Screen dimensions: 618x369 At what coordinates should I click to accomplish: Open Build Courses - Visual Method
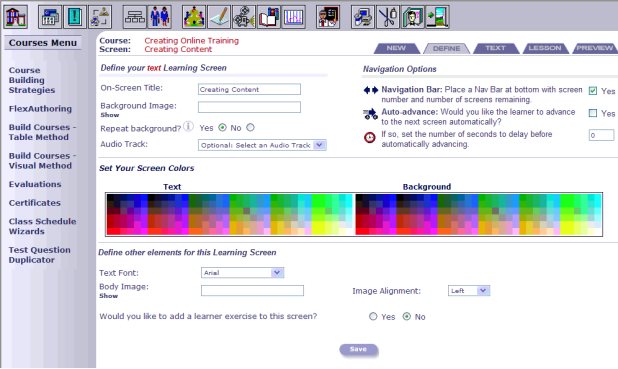[x=43, y=160]
